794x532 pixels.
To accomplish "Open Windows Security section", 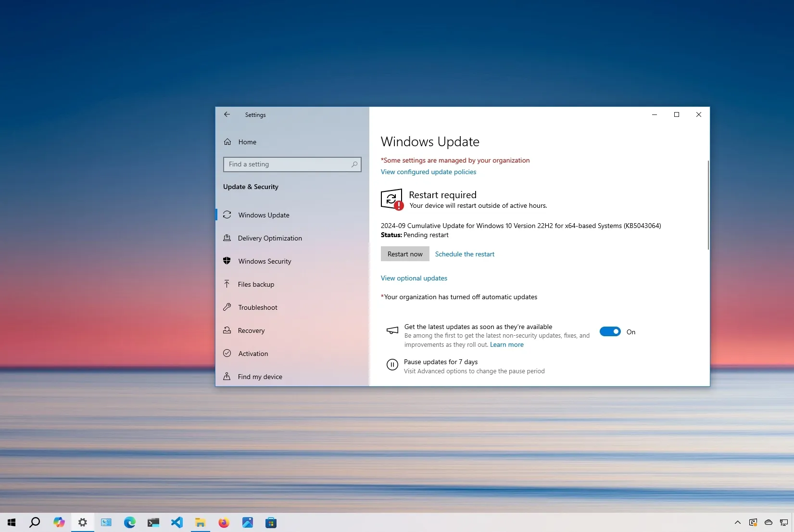I will pyautogui.click(x=265, y=261).
